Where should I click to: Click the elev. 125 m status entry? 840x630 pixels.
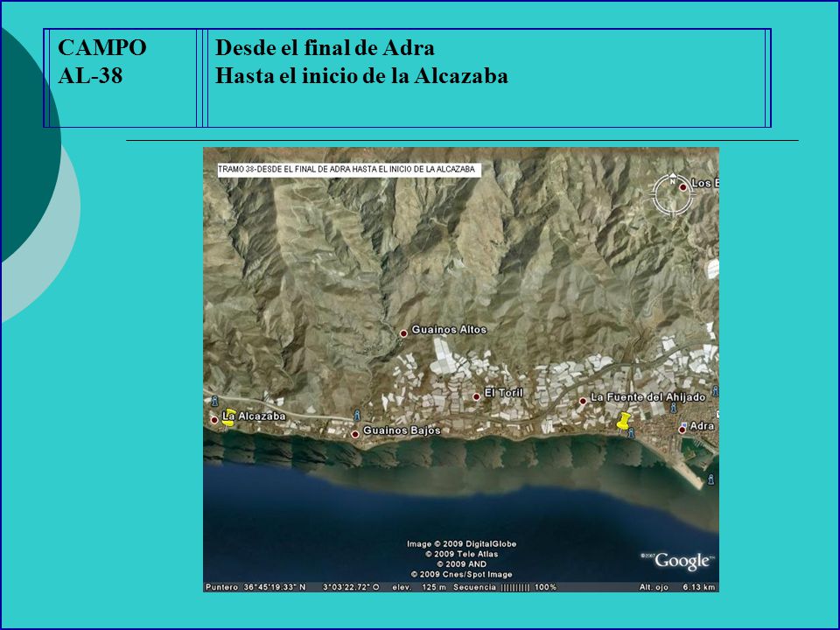(x=419, y=587)
